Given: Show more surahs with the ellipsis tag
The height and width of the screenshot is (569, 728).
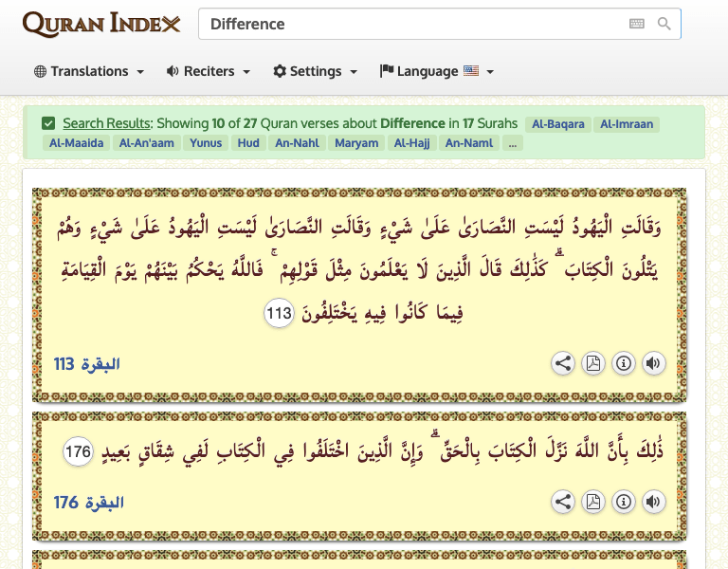Looking at the screenshot, I should [x=512, y=143].
